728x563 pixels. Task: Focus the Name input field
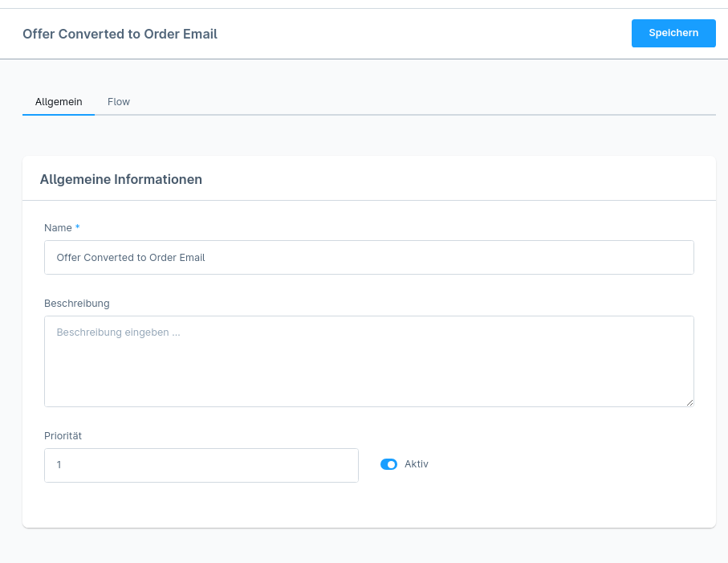pyautogui.click(x=369, y=257)
